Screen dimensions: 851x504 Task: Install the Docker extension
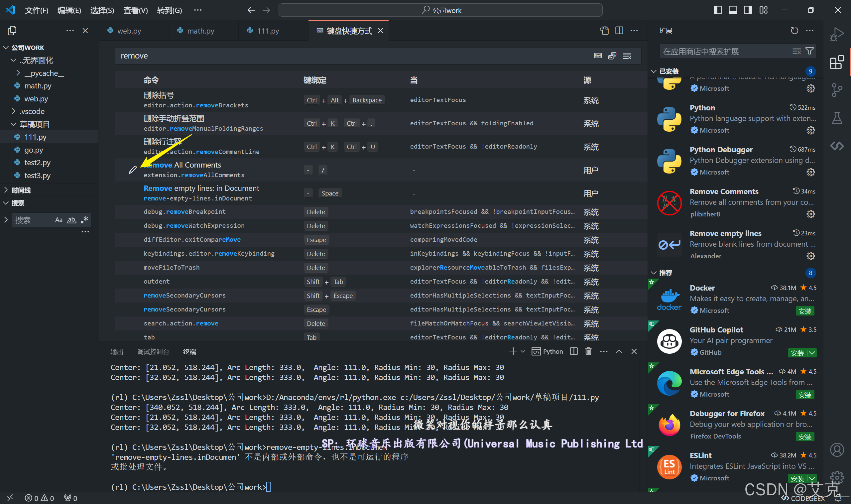[x=804, y=311]
